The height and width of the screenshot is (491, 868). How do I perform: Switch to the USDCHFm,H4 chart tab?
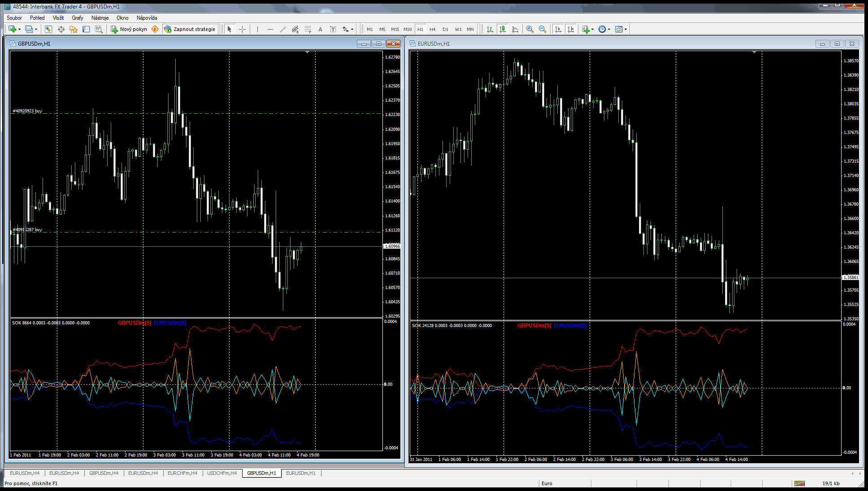[x=222, y=473]
